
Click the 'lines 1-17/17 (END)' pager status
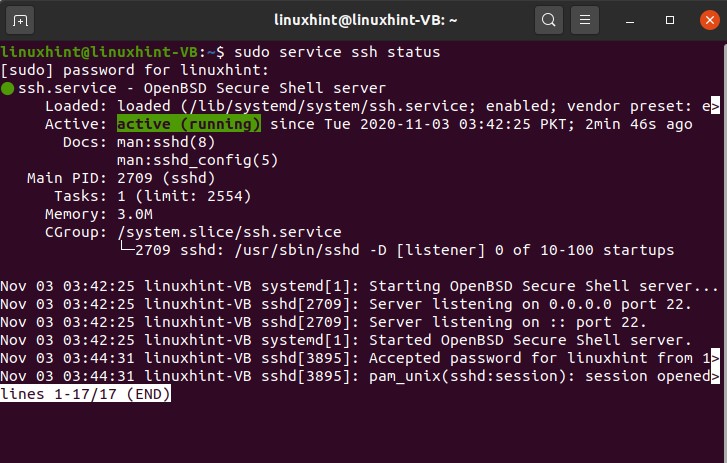pos(86,394)
